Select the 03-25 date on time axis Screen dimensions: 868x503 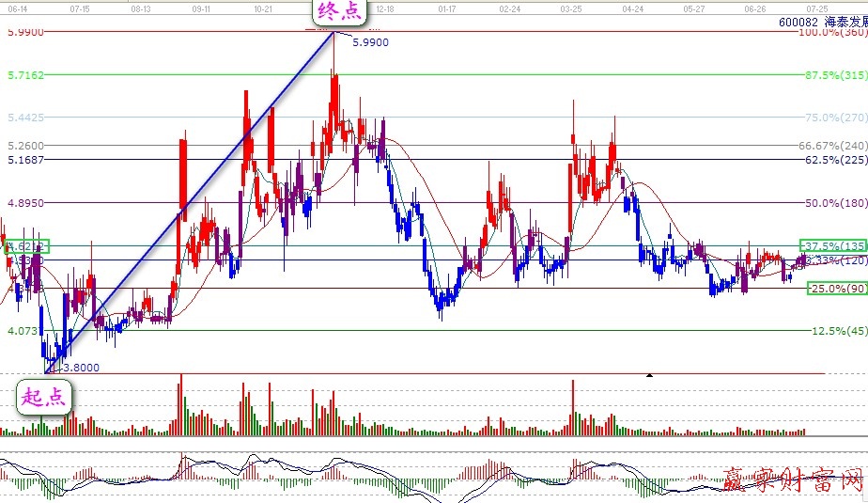[570, 8]
